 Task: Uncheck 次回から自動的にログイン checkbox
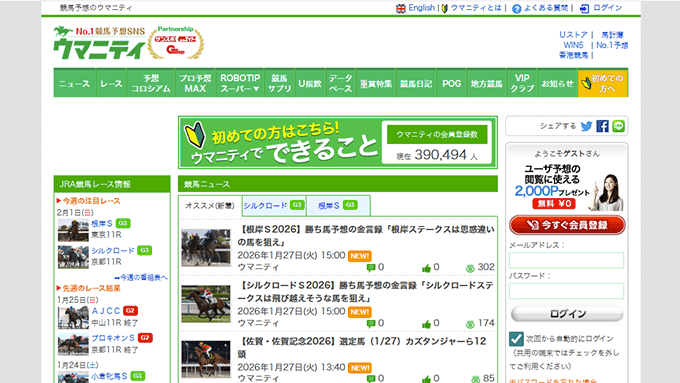click(x=516, y=339)
